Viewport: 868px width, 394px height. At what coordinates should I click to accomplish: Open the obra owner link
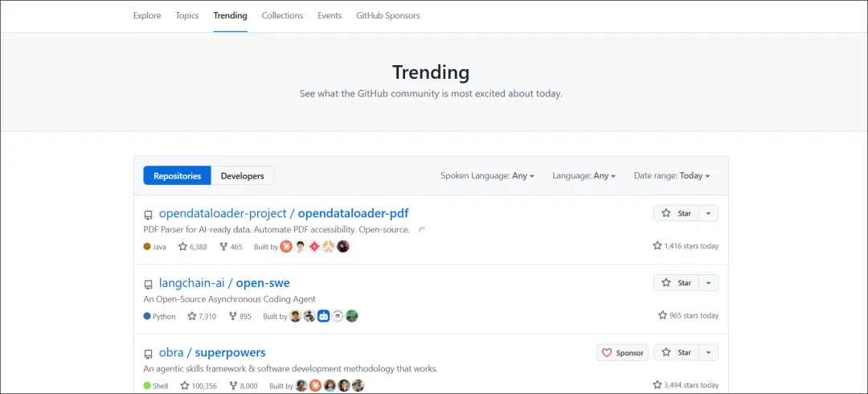(171, 352)
